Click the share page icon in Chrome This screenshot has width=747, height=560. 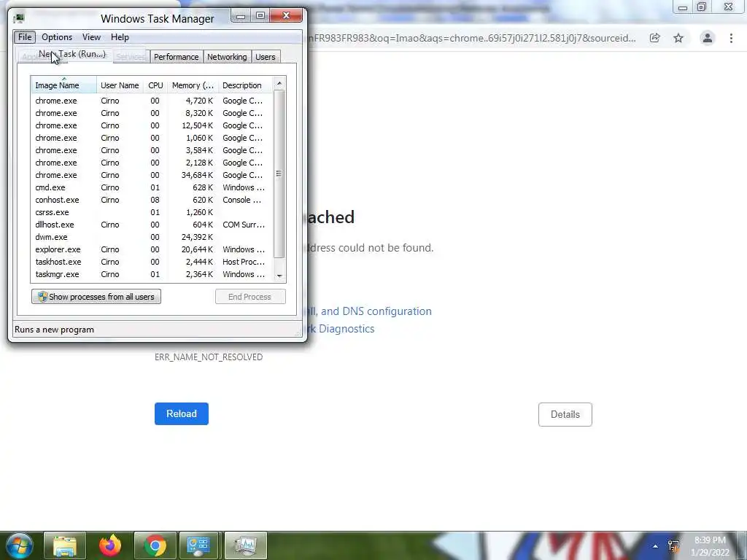pyautogui.click(x=654, y=38)
